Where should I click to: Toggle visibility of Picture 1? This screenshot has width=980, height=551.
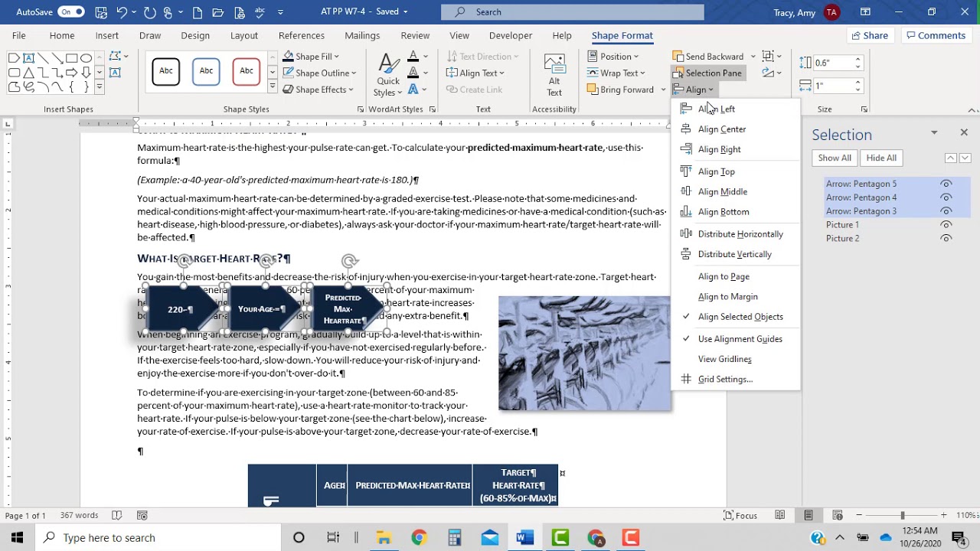946,225
